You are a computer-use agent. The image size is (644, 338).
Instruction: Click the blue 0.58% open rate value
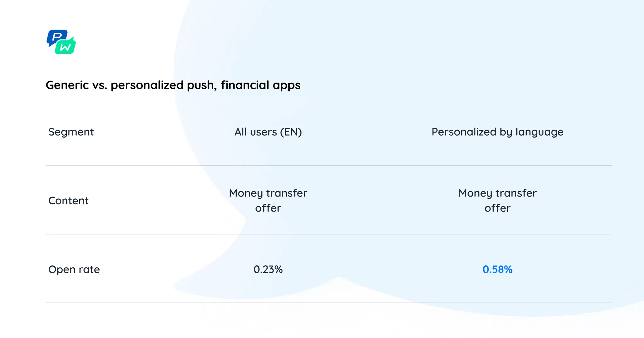497,269
